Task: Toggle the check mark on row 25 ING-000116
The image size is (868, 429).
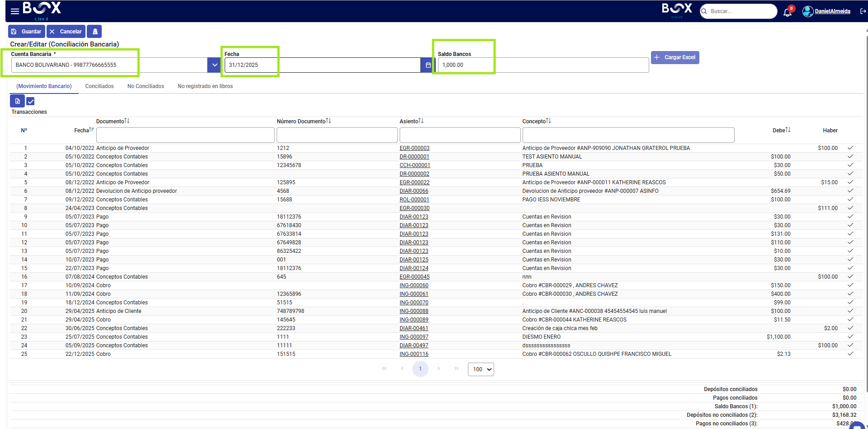Action: pyautogui.click(x=850, y=354)
